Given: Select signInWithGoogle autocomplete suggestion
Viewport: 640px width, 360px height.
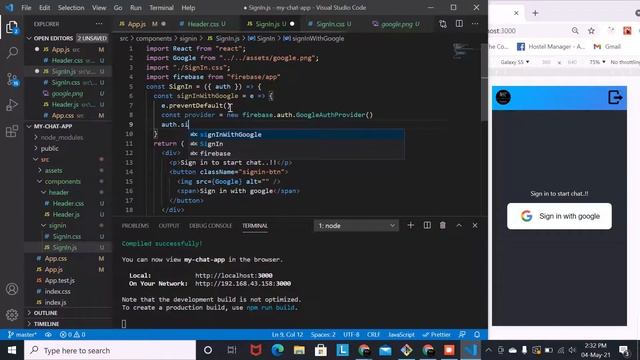Looking at the screenshot, I should [296, 134].
